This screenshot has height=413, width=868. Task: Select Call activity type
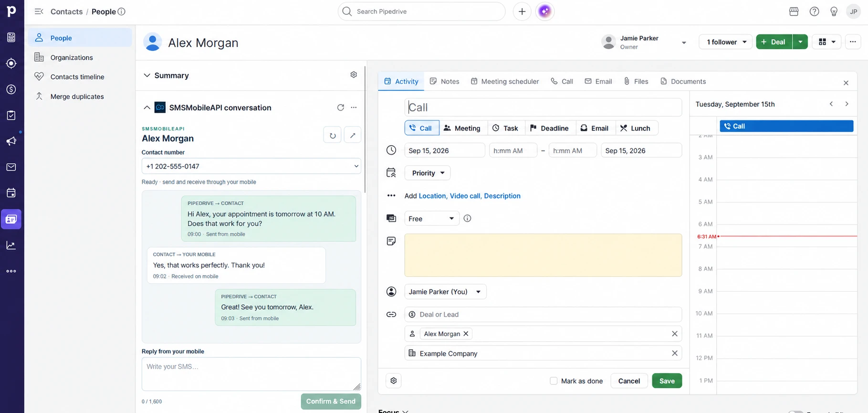[422, 128]
